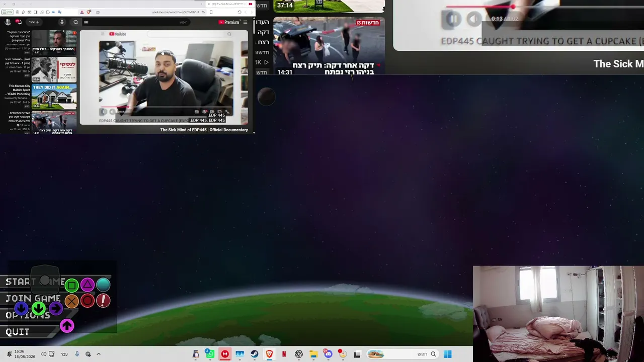
Task: Open the Windows Start menu
Action: tap(447, 354)
